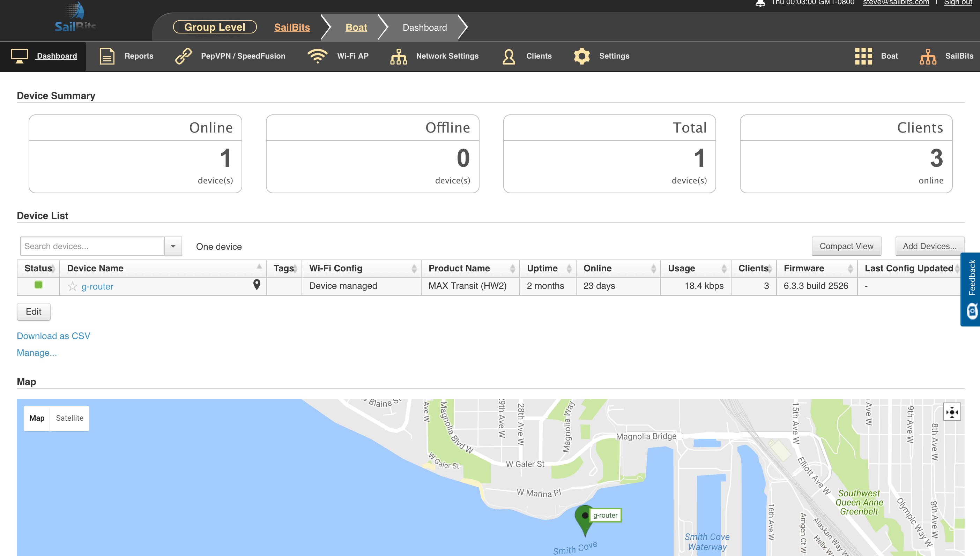Open the SailBits breadcrumb link
The width and height of the screenshot is (980, 556).
click(292, 27)
